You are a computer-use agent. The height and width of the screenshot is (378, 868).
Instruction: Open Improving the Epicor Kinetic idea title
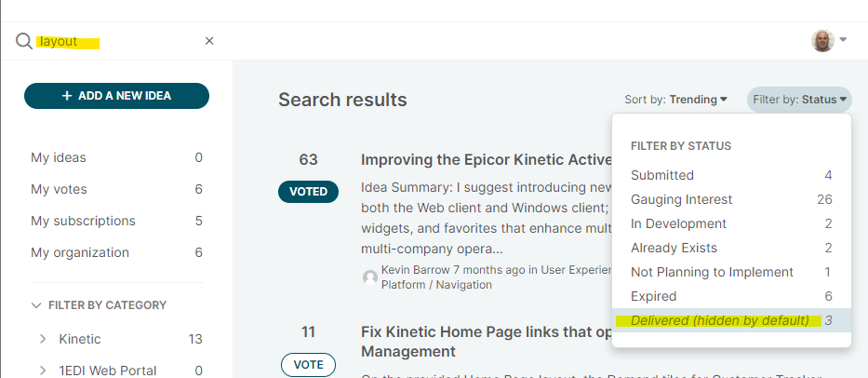486,159
